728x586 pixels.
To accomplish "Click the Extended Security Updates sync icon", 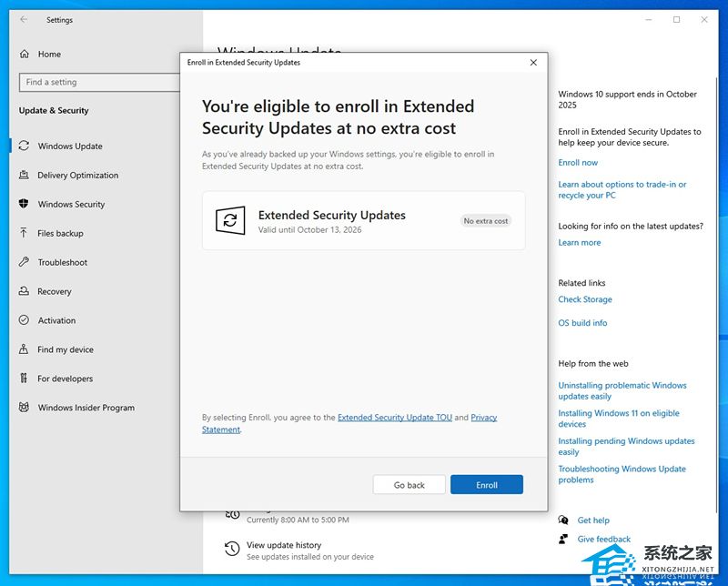I will click(x=230, y=220).
